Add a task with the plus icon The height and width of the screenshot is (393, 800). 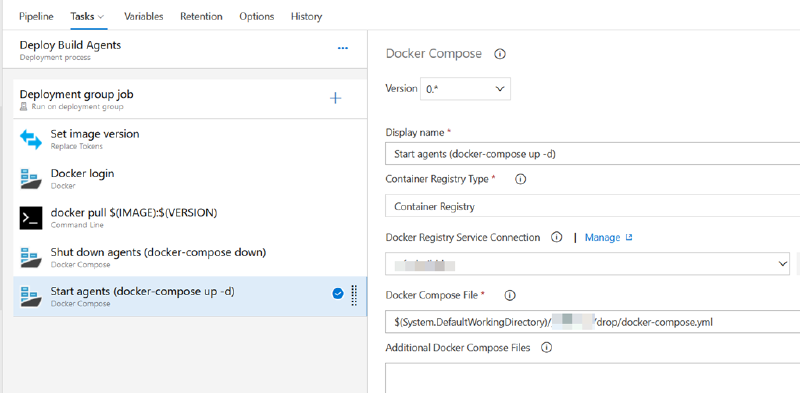pyautogui.click(x=335, y=98)
